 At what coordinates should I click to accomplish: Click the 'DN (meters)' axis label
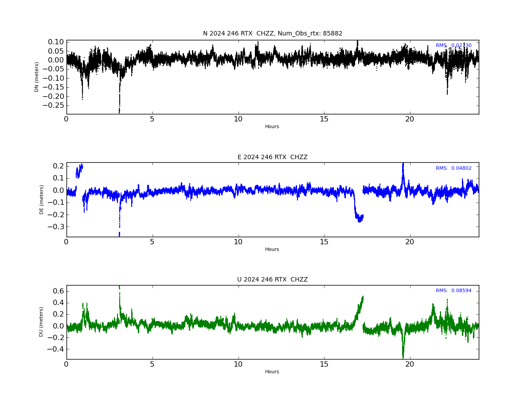pos(37,77)
